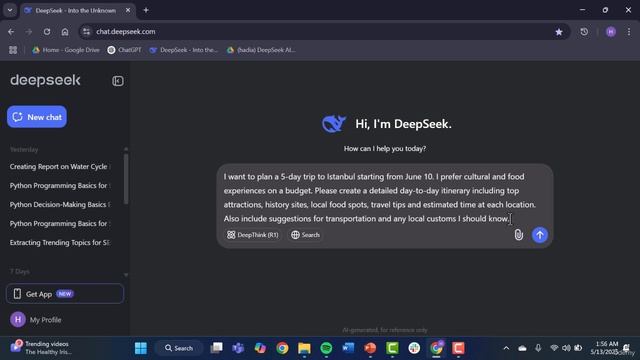Open 'Creating Report on Water Cycle' chat
The image size is (640, 360).
click(x=60, y=167)
